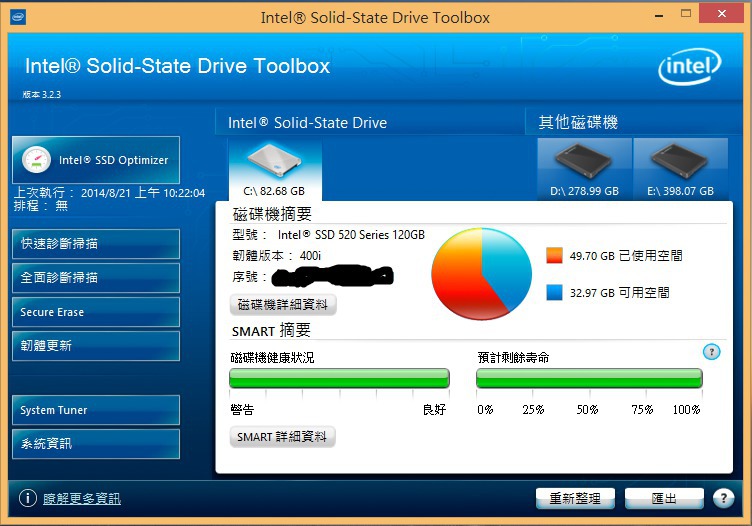This screenshot has height=526, width=752.
Task: Open 磁碟機詳細資料 drive details
Action: pyautogui.click(x=283, y=305)
